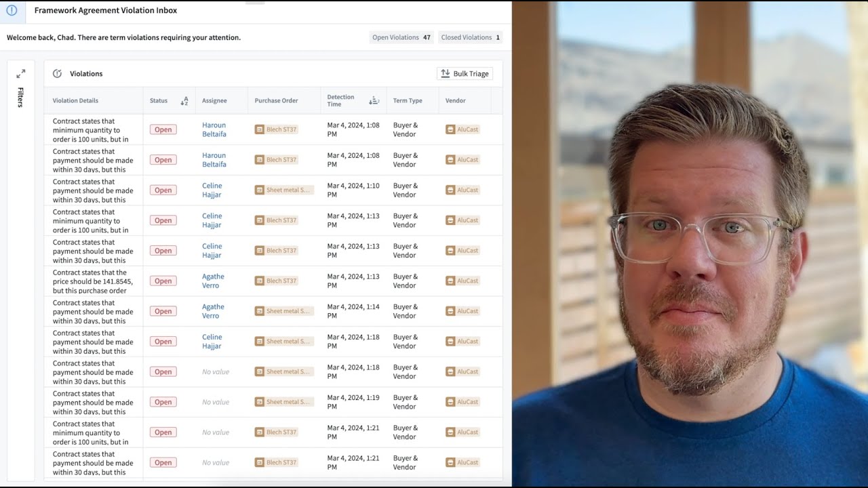Open the vertical Filters label
Screen dimensions: 868x488
[x=20, y=97]
